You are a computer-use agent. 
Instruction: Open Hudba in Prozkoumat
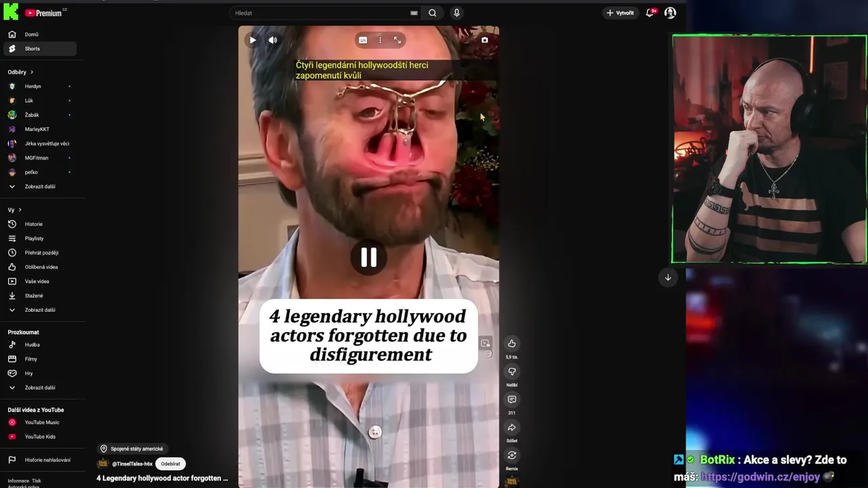[39, 345]
